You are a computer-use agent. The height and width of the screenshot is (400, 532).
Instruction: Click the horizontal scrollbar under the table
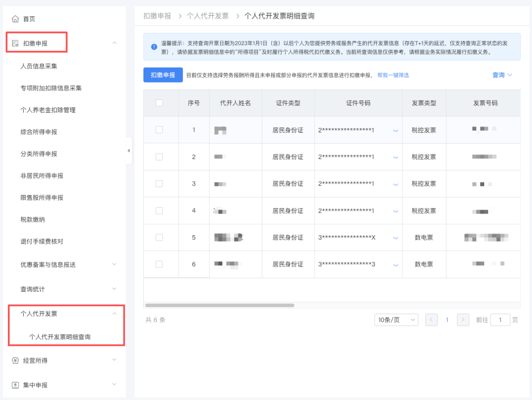point(220,305)
